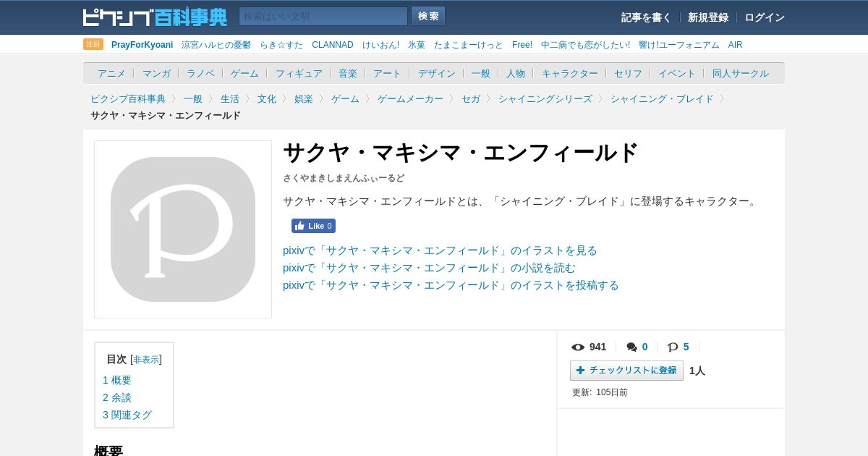Click the セガ breadcrumb link
The width and height of the screenshot is (868, 456).
point(471,98)
